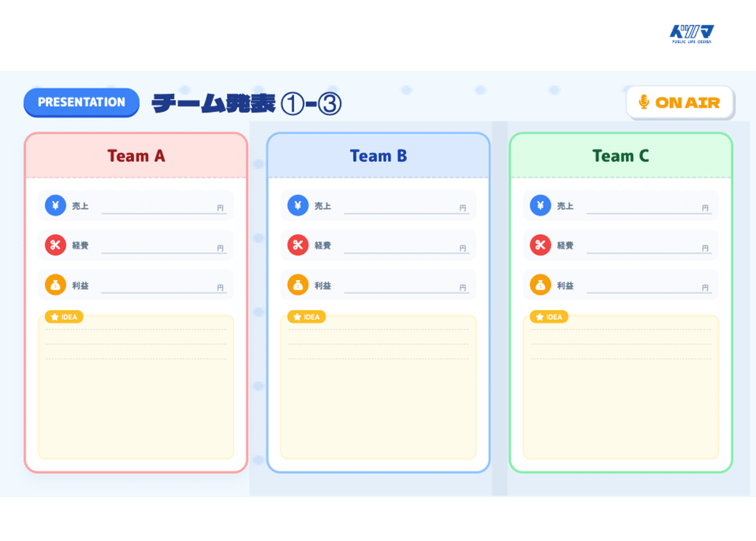This screenshot has width=756, height=541.
Task: Click the yen icon in Team A
Action: click(x=55, y=205)
